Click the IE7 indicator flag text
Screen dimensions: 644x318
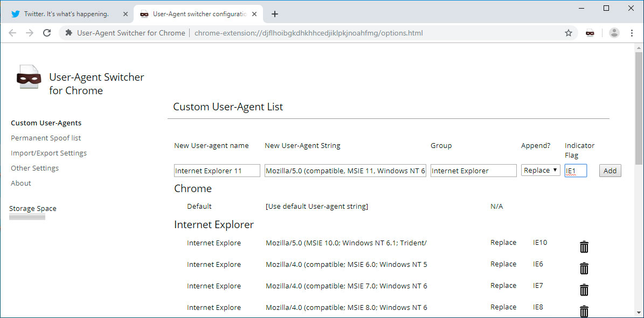pos(538,286)
